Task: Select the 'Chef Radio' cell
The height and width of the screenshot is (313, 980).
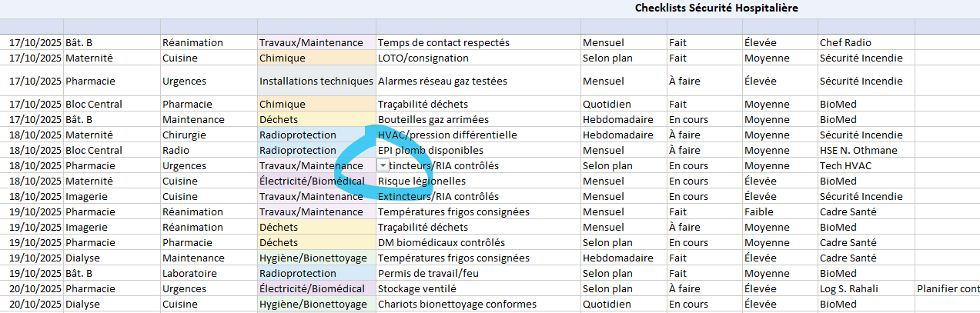Action: 845,42
